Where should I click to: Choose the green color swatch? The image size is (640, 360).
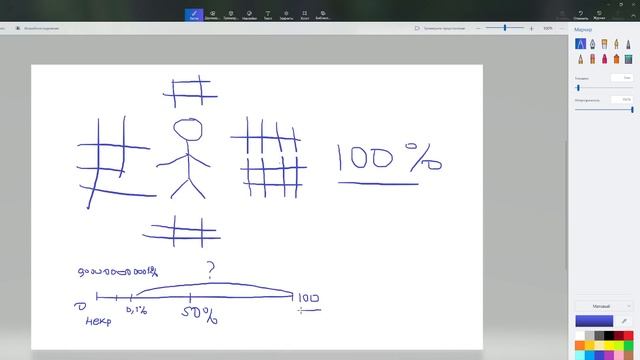tap(629, 346)
